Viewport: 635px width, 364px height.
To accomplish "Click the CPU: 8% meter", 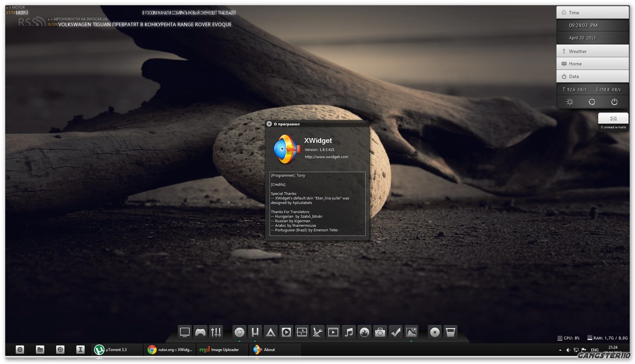I will tap(568, 338).
